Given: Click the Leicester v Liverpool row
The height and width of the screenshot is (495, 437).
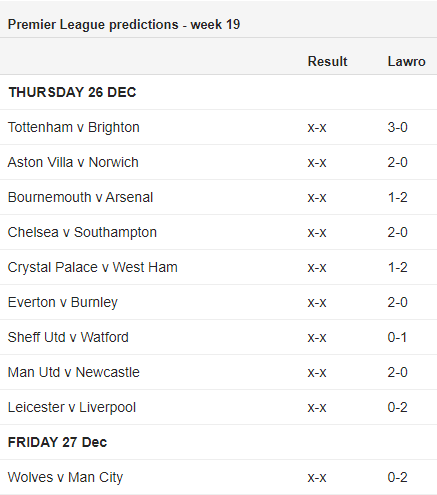Looking at the screenshot, I should point(218,407).
